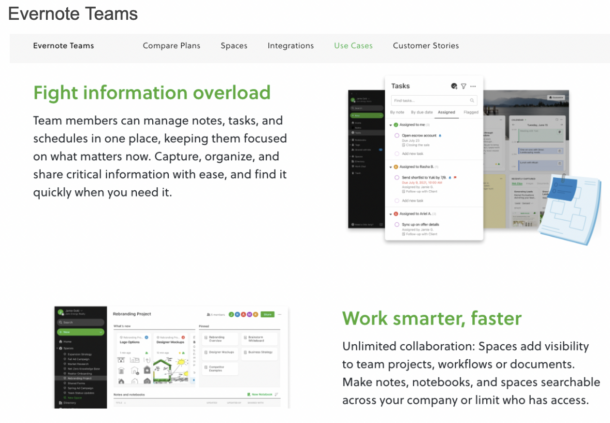
Task: Click the green New Notebook link
Action: (x=259, y=395)
